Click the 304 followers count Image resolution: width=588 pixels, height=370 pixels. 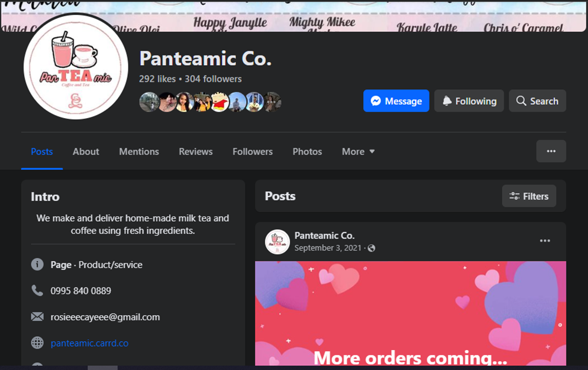point(213,79)
